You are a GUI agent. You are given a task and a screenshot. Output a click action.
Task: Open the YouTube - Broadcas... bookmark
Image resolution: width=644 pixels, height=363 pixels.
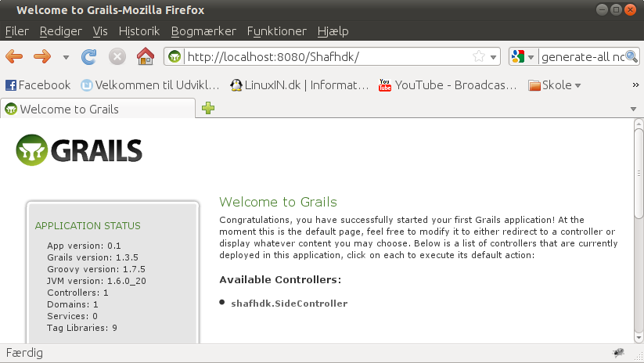pos(448,85)
